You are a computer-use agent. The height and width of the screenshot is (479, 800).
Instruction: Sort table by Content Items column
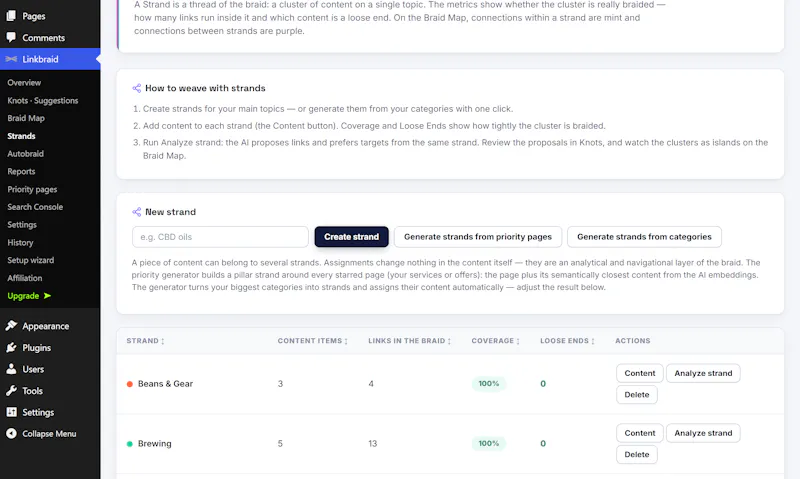[313, 341]
